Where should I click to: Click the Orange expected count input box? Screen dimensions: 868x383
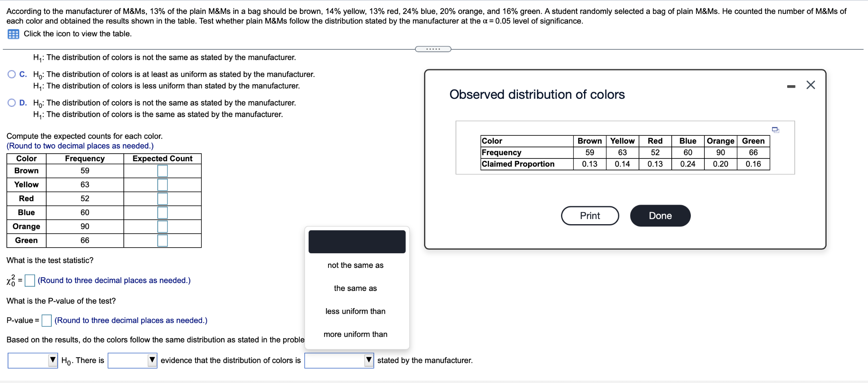click(162, 227)
